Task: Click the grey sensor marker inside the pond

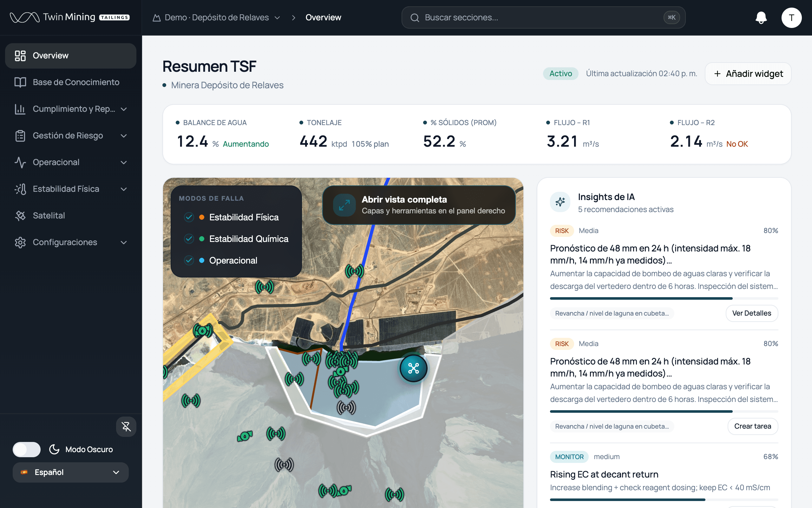Action: 346,408
